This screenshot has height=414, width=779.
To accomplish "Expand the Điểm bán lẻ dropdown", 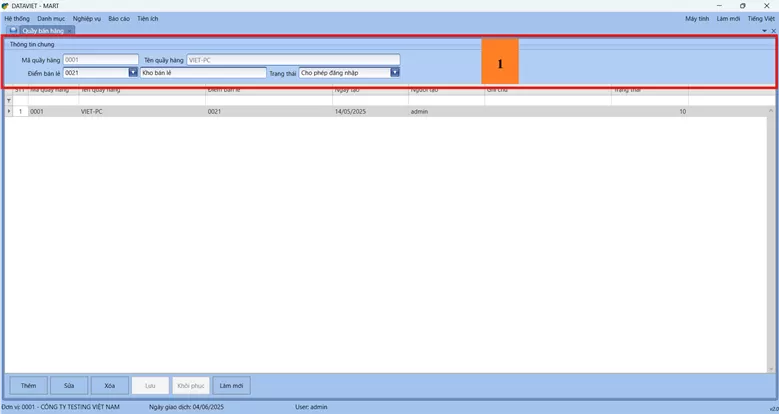I will point(133,73).
